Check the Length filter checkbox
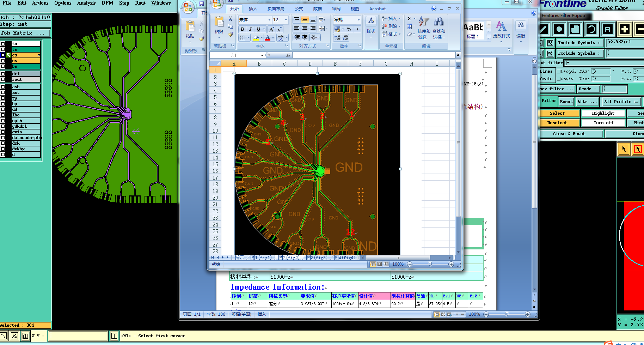Viewport: 644px width, 345px height. click(x=559, y=71)
